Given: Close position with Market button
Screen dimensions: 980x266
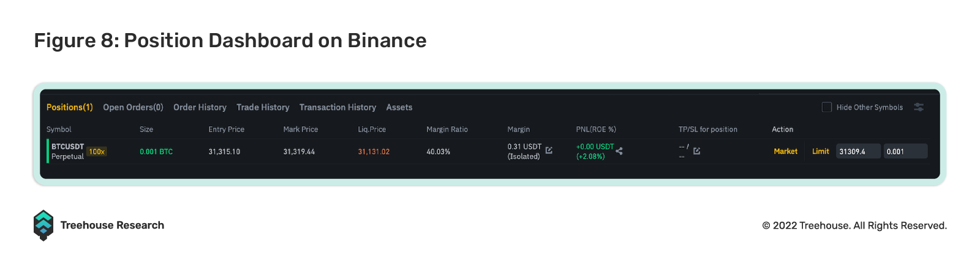Looking at the screenshot, I should (x=785, y=151).
